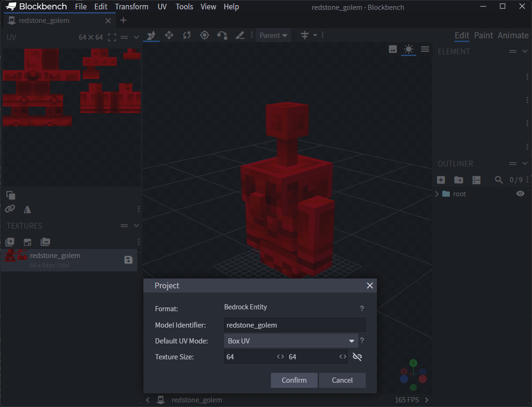Click the Add Cube icon in Outliner
Screen dimensions: 532x407
click(x=441, y=180)
